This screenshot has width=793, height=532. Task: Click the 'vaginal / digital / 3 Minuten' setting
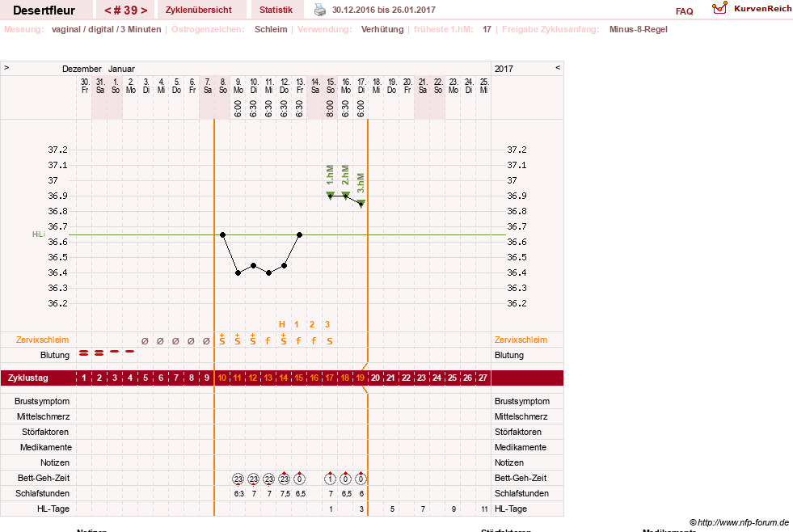click(x=106, y=29)
